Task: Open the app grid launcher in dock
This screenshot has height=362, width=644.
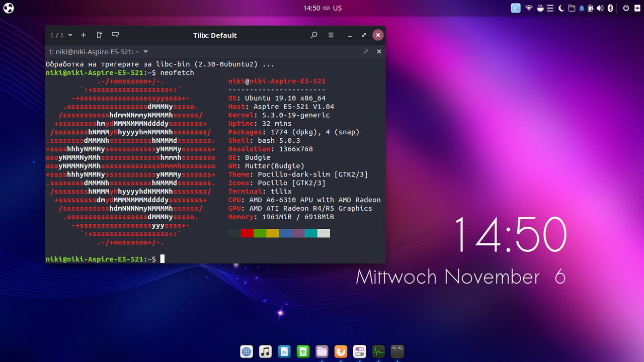Action: pyautogui.click(x=247, y=351)
